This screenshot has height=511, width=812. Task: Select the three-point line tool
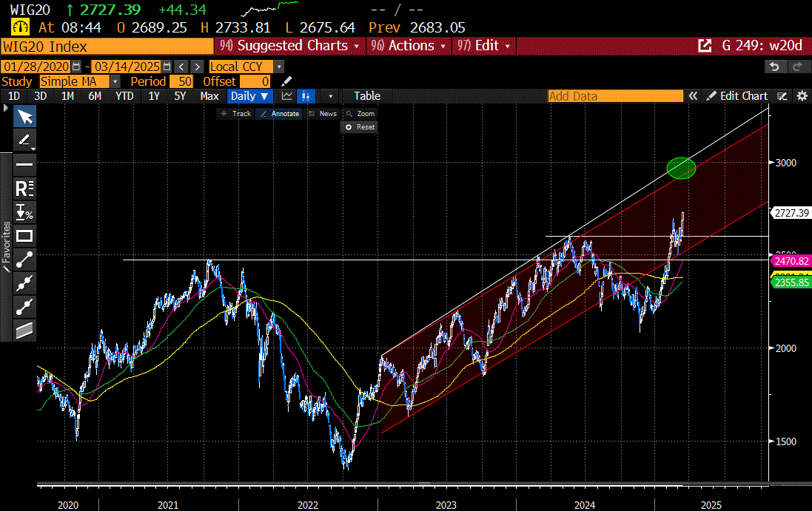tap(24, 283)
